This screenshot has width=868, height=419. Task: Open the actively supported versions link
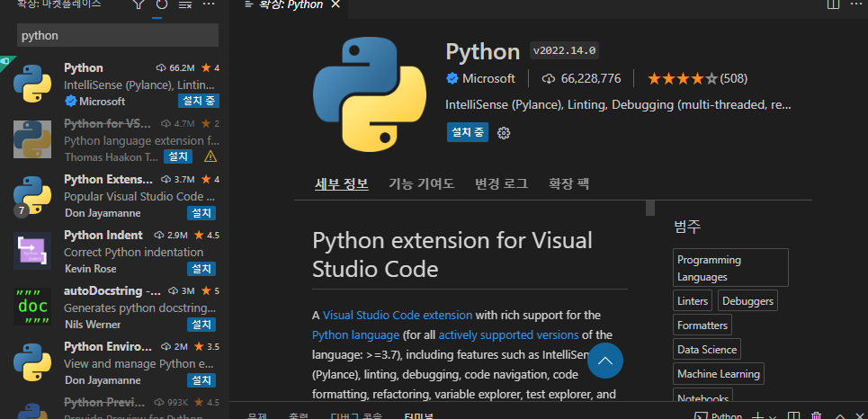click(509, 334)
